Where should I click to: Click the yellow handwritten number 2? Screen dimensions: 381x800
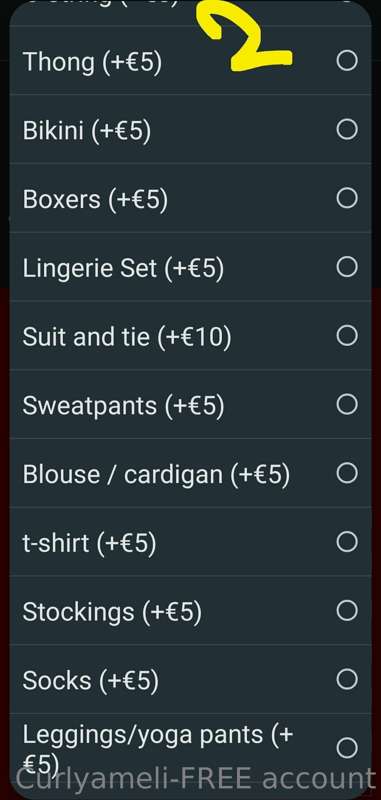(x=245, y=34)
